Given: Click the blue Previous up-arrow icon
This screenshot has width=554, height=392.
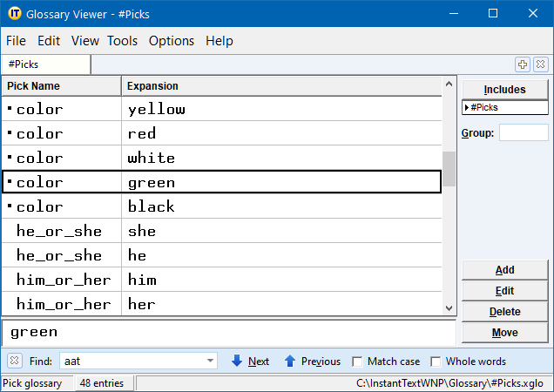Looking at the screenshot, I should click(290, 361).
